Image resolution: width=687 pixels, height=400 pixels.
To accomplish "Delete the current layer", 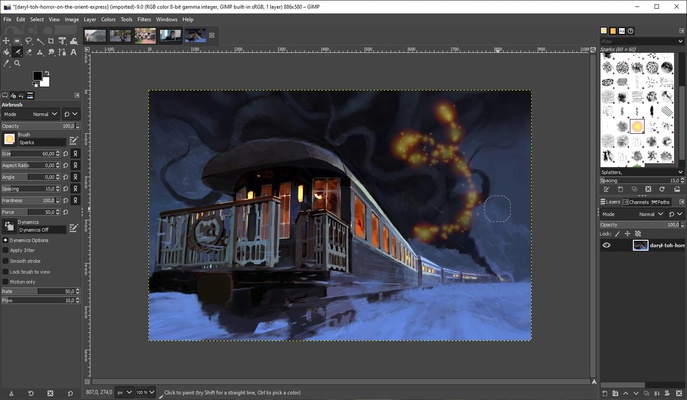I will coord(679,393).
